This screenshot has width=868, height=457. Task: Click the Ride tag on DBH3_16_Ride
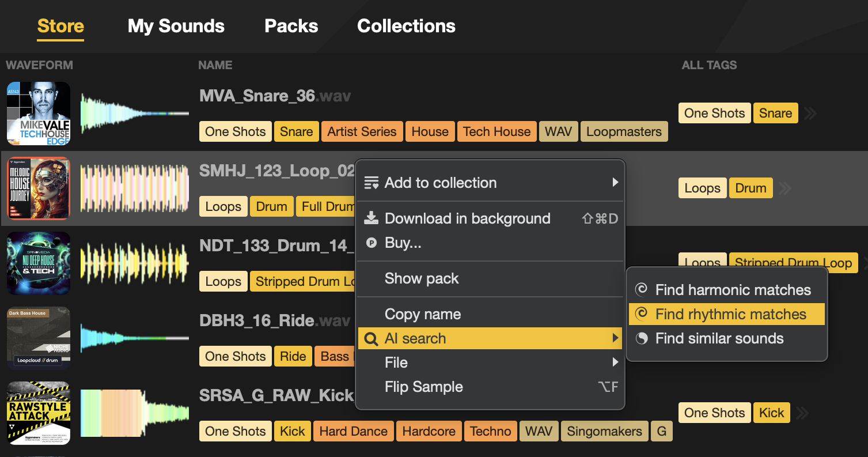coord(293,356)
